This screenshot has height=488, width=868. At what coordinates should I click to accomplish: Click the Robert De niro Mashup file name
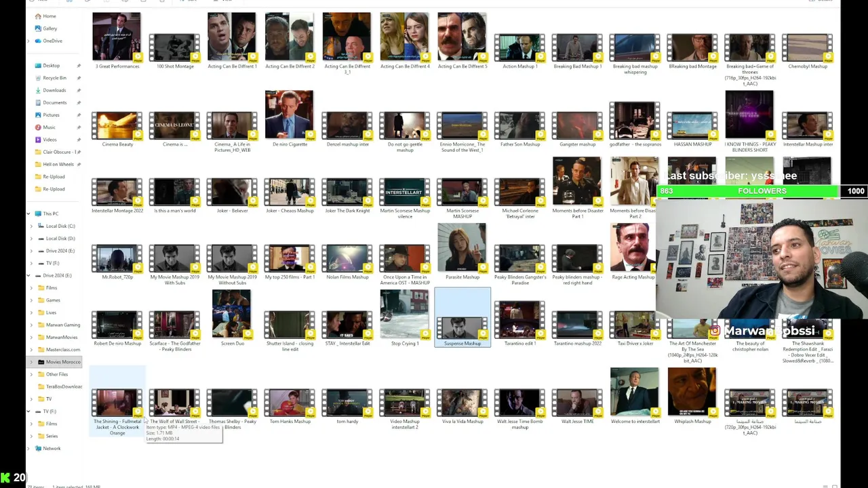pos(117,344)
